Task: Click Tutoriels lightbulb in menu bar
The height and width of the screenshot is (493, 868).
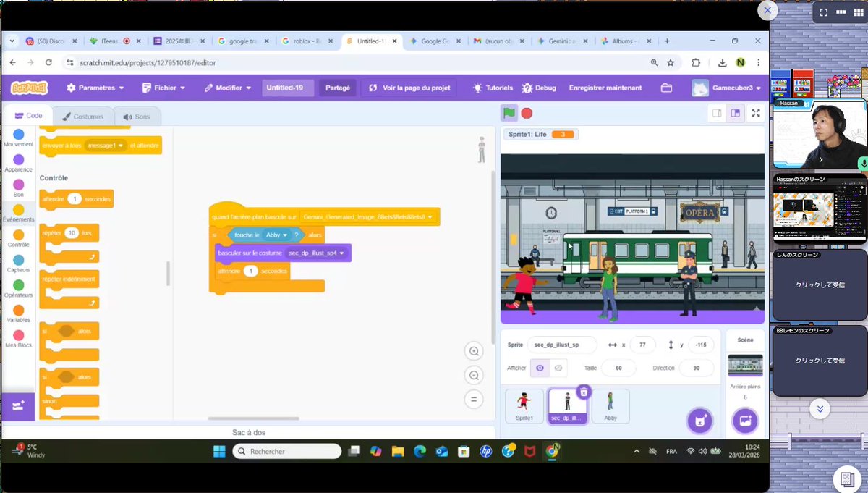Action: [493, 88]
